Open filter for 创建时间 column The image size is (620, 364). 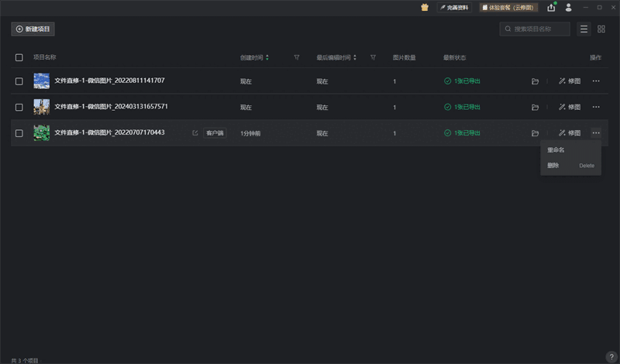[297, 57]
